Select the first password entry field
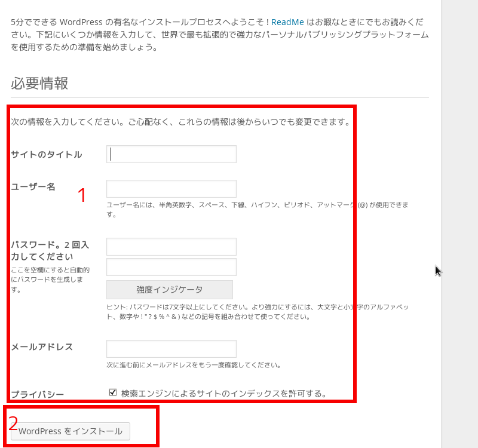The image size is (478, 448). [x=171, y=247]
